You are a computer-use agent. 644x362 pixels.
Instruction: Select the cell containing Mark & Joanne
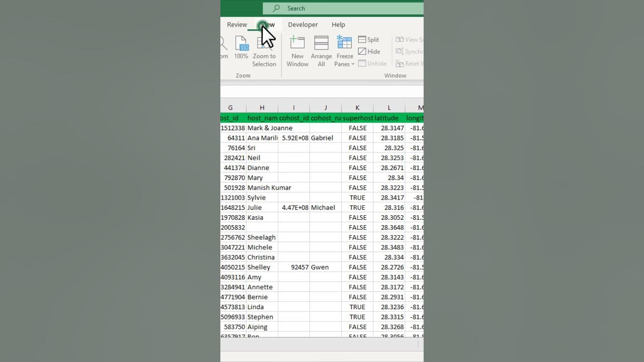tap(262, 128)
